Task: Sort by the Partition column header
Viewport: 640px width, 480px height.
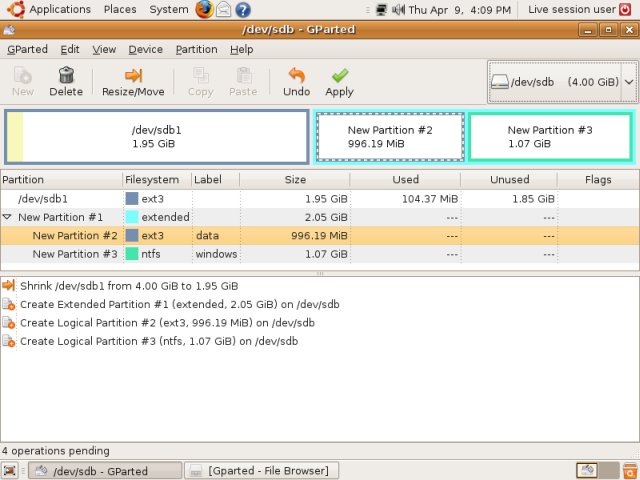Action: pos(62,180)
